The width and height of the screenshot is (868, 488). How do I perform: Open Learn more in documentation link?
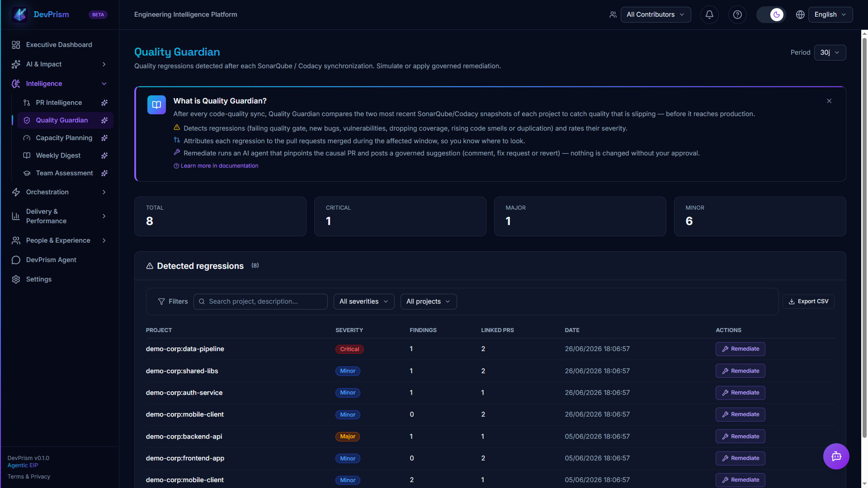click(x=216, y=166)
